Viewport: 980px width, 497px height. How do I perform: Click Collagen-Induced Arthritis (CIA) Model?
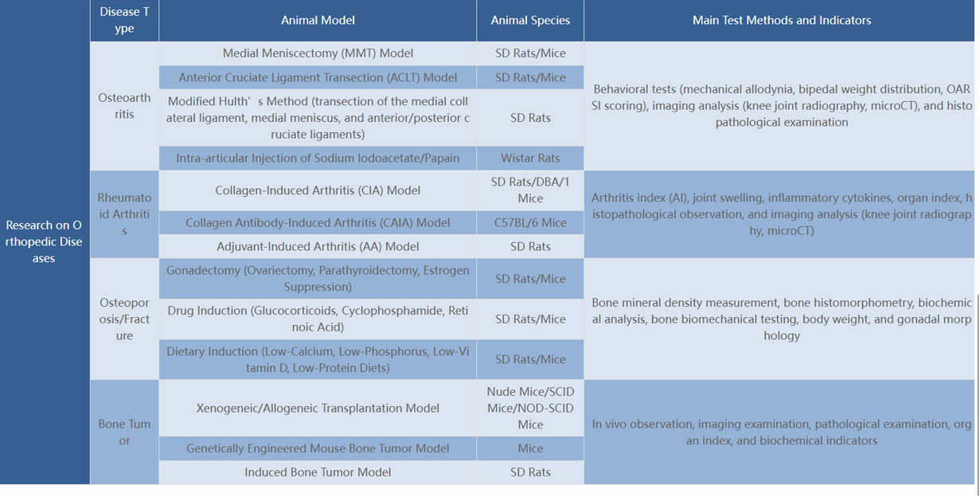tap(318, 190)
